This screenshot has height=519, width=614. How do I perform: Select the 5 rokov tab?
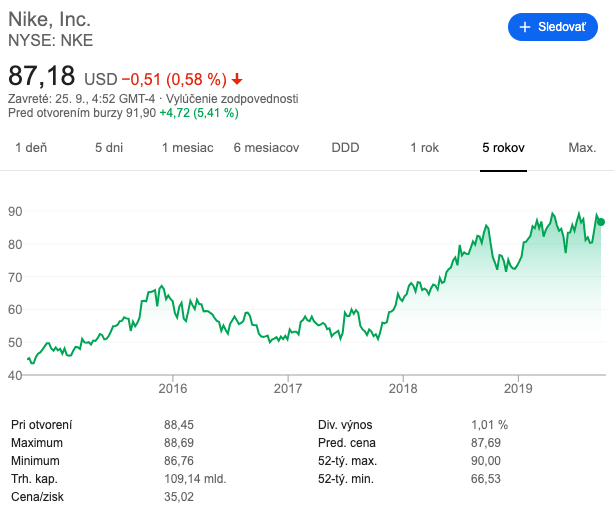pyautogui.click(x=503, y=148)
